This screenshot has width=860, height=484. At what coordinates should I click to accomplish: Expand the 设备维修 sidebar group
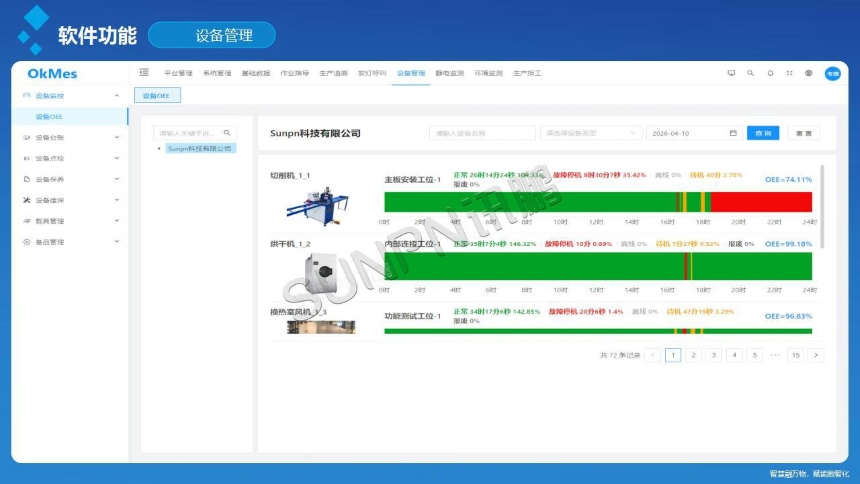117,200
